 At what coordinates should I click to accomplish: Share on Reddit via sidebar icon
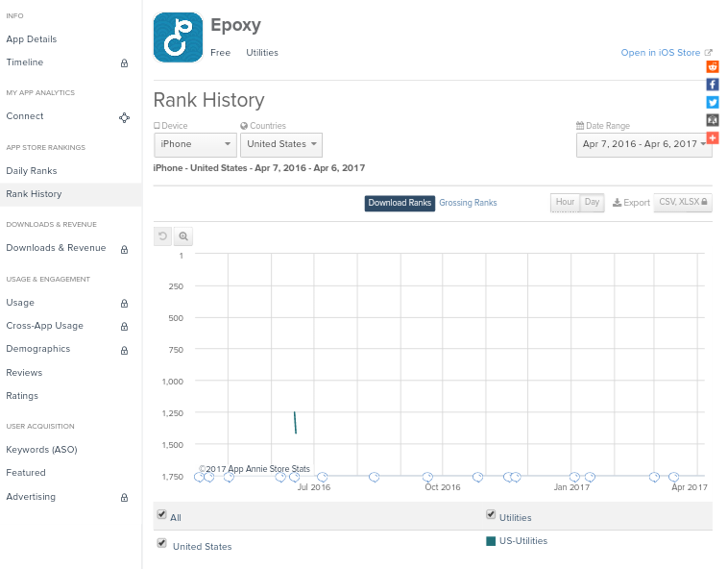point(713,67)
